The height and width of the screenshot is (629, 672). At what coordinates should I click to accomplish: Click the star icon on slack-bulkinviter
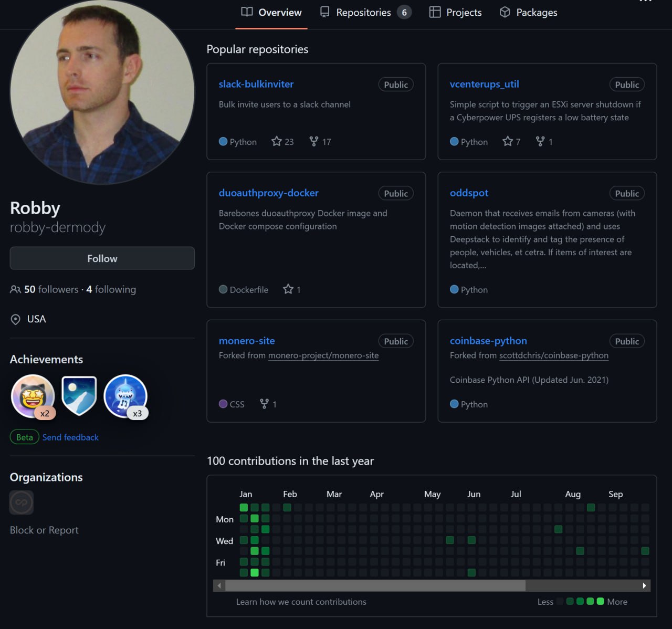[277, 141]
